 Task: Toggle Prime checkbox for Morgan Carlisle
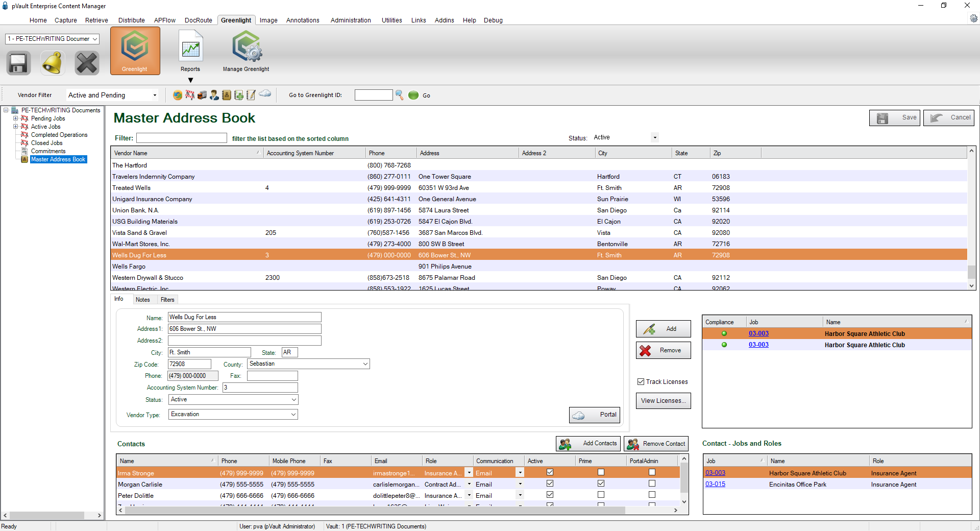(601, 483)
